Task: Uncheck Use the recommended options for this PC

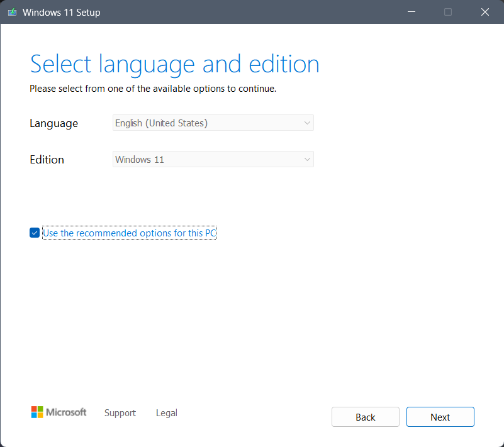Action: point(35,233)
